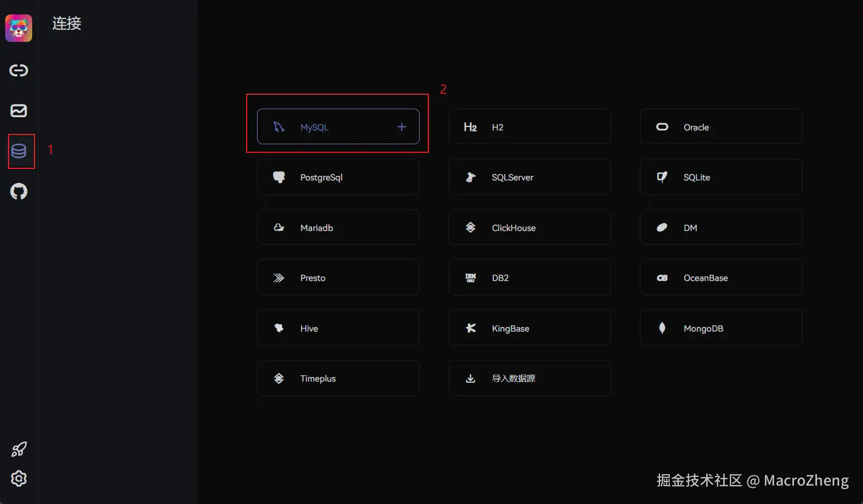Open the KingBase database card
This screenshot has height=504, width=863.
[529, 328]
